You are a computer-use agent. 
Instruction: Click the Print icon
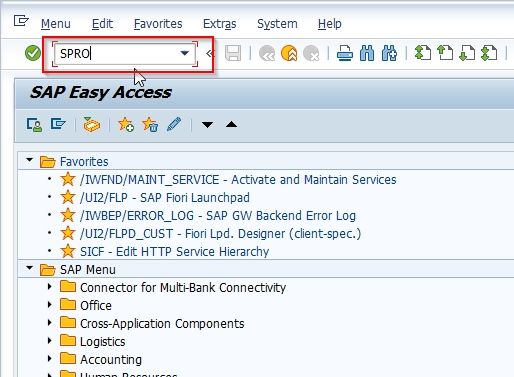click(x=345, y=53)
